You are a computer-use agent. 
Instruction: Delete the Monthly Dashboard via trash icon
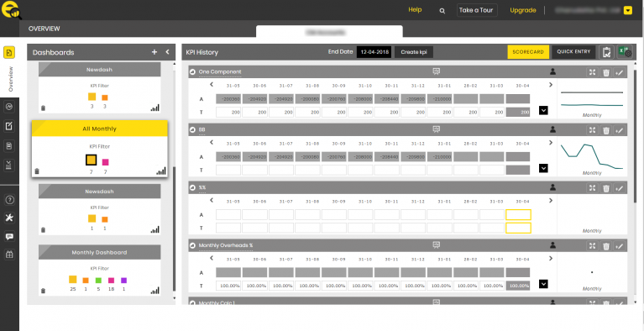coord(44,292)
